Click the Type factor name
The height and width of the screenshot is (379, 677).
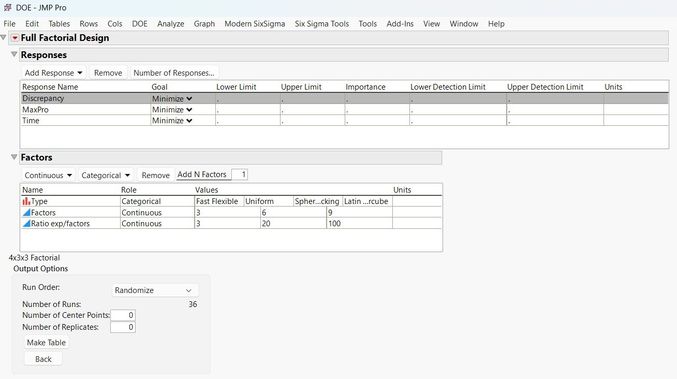click(39, 201)
